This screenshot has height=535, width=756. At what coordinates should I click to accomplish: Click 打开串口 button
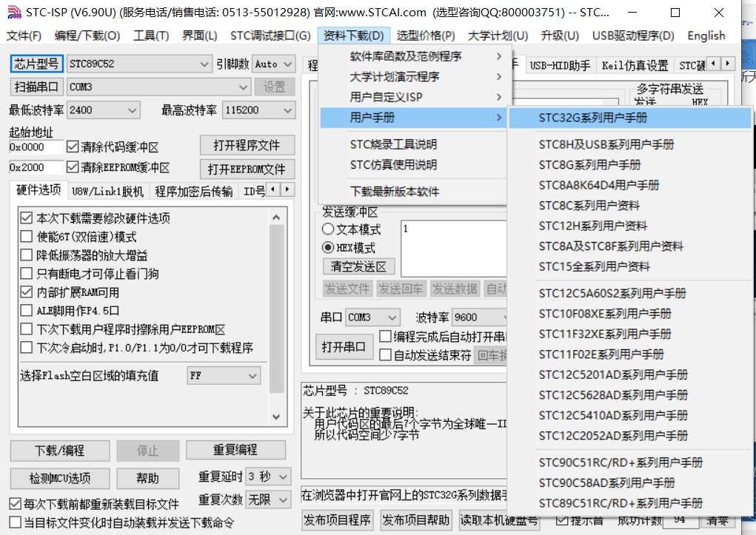[x=344, y=346]
